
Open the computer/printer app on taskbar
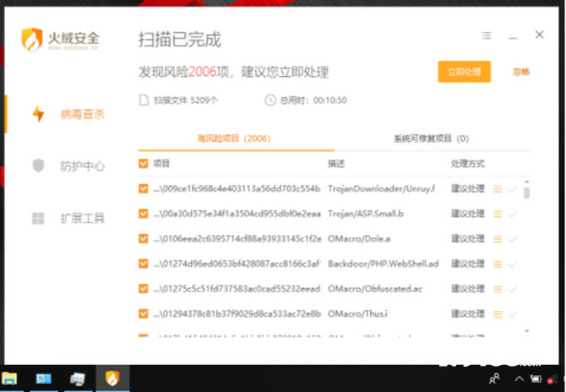pyautogui.click(x=77, y=378)
